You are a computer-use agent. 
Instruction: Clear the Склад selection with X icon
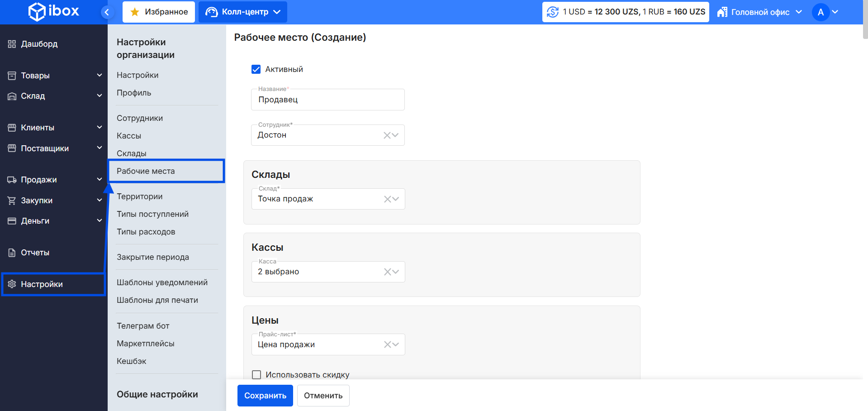pyautogui.click(x=387, y=199)
